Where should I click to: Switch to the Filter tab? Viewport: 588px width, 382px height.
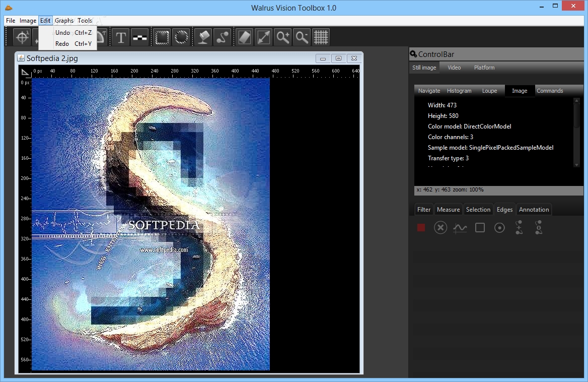point(424,210)
